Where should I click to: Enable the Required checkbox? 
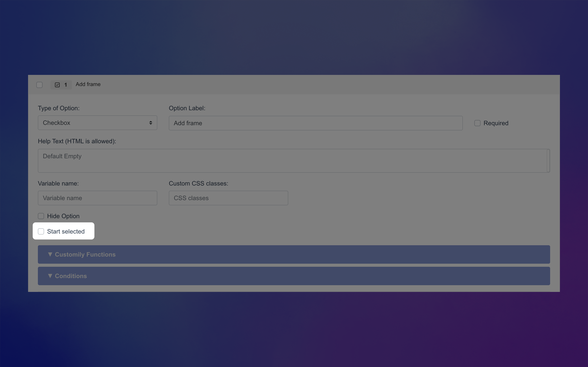pos(477,123)
